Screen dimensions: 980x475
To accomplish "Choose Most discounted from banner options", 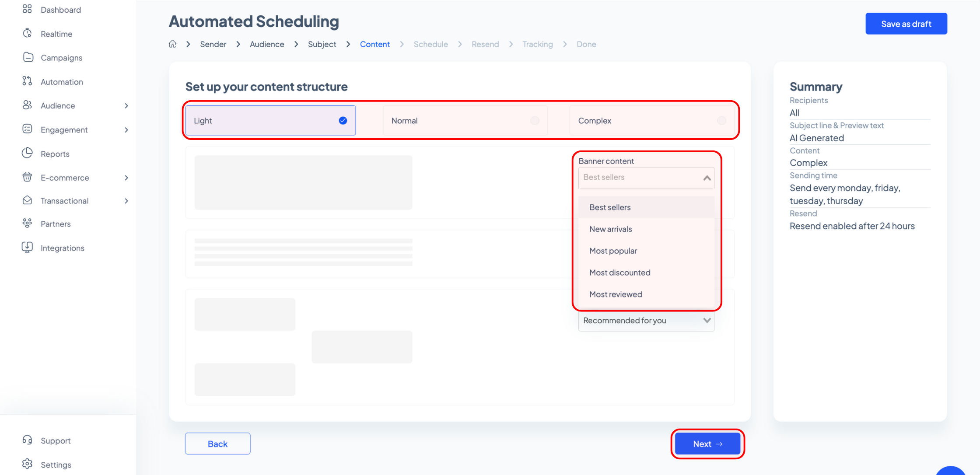I will coord(646,272).
